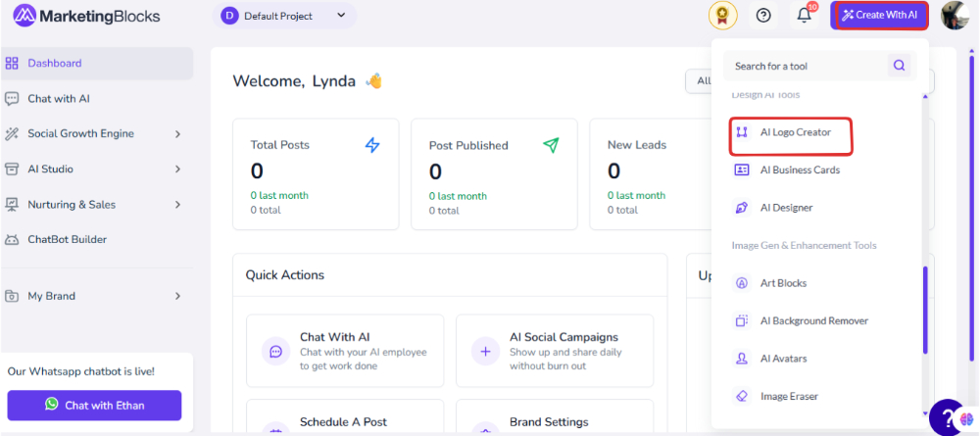Click the Dashboard grid icon
Image resolution: width=980 pixels, height=436 pixels.
click(x=11, y=63)
